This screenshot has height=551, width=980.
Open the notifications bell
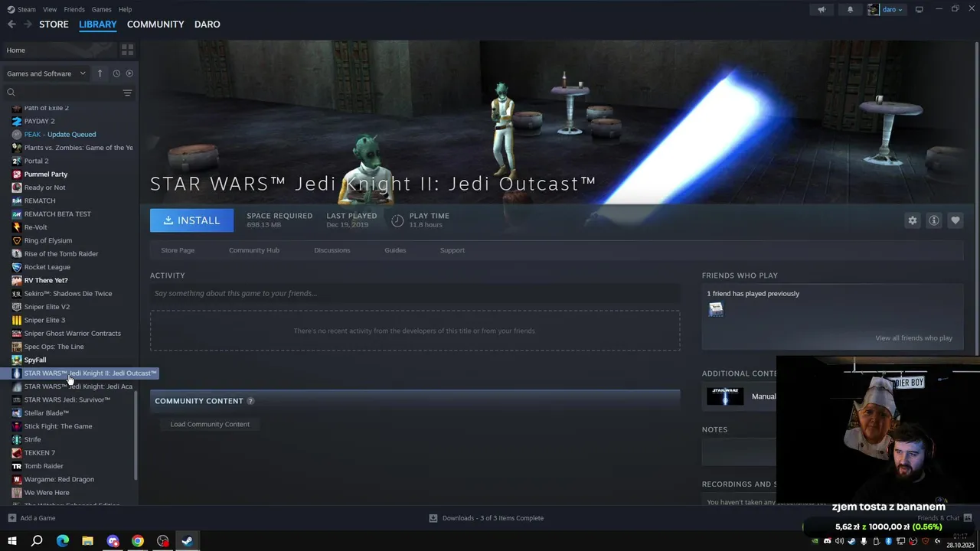[x=850, y=10]
